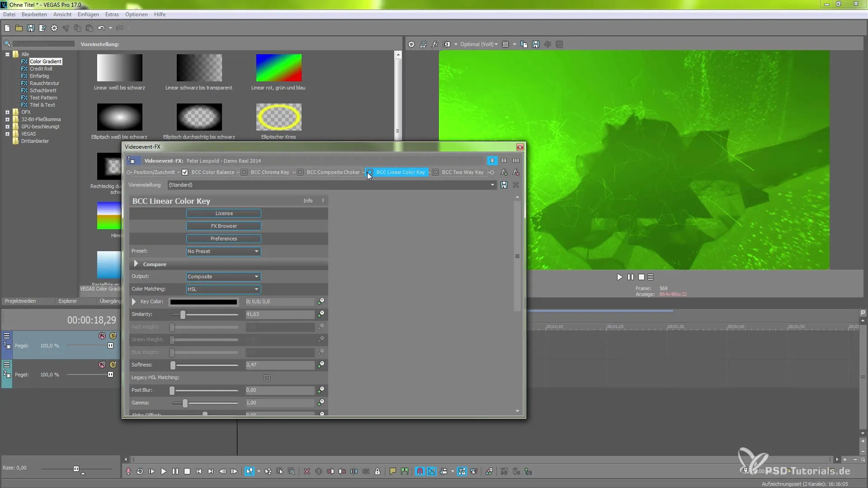
Task: Click the transport bar Stop button
Action: (187, 471)
